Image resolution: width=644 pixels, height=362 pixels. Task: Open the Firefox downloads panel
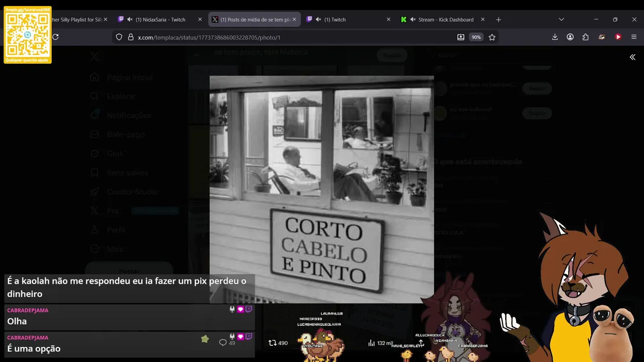click(x=555, y=37)
